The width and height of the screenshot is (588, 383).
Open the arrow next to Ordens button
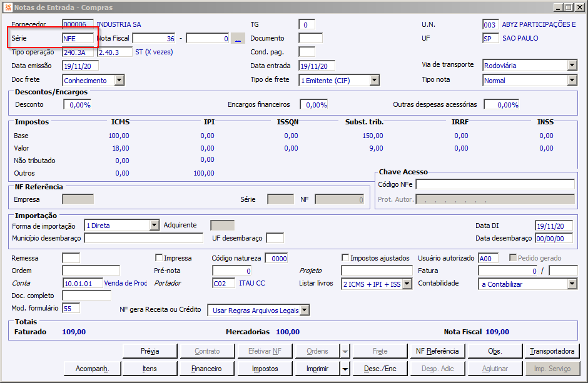pos(345,351)
